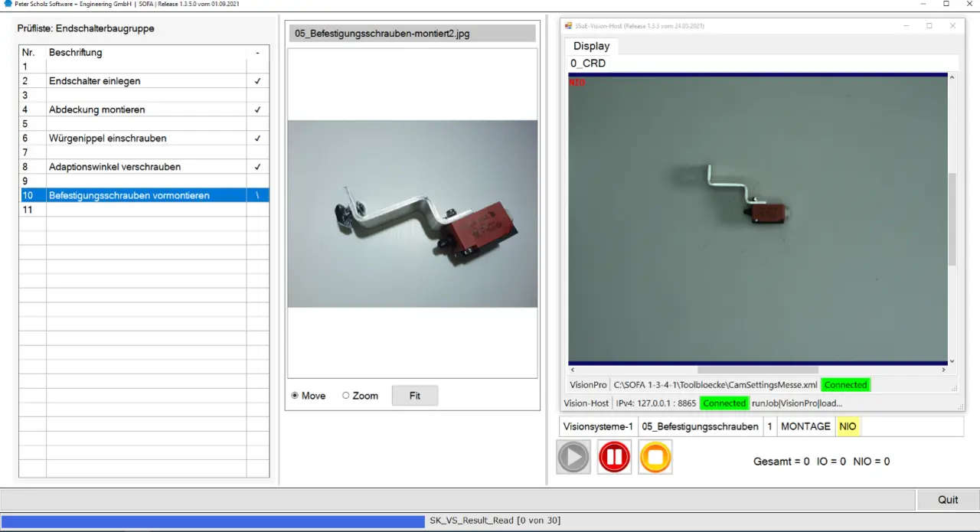Click the Quit button

[948, 500]
